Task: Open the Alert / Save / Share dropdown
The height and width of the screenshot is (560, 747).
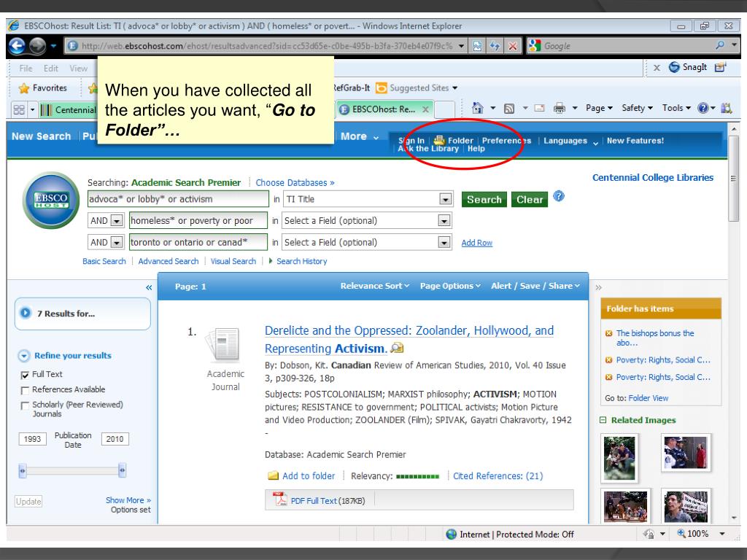Action: pos(535,286)
